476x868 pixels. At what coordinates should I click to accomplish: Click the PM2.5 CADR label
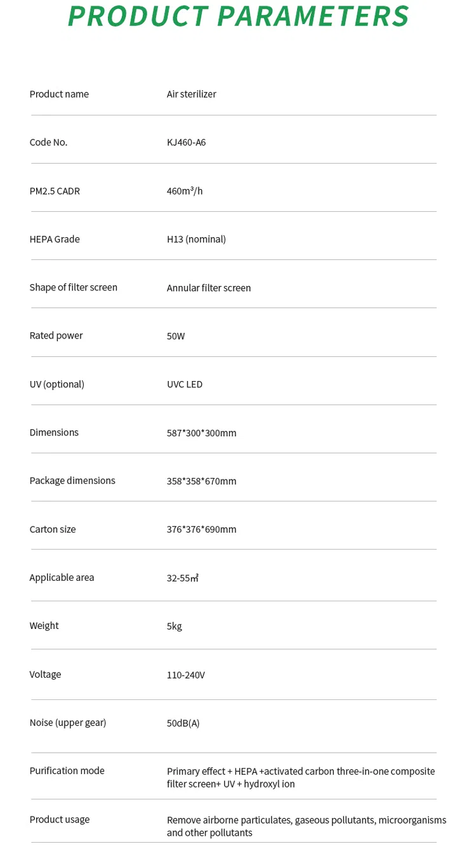pos(55,191)
